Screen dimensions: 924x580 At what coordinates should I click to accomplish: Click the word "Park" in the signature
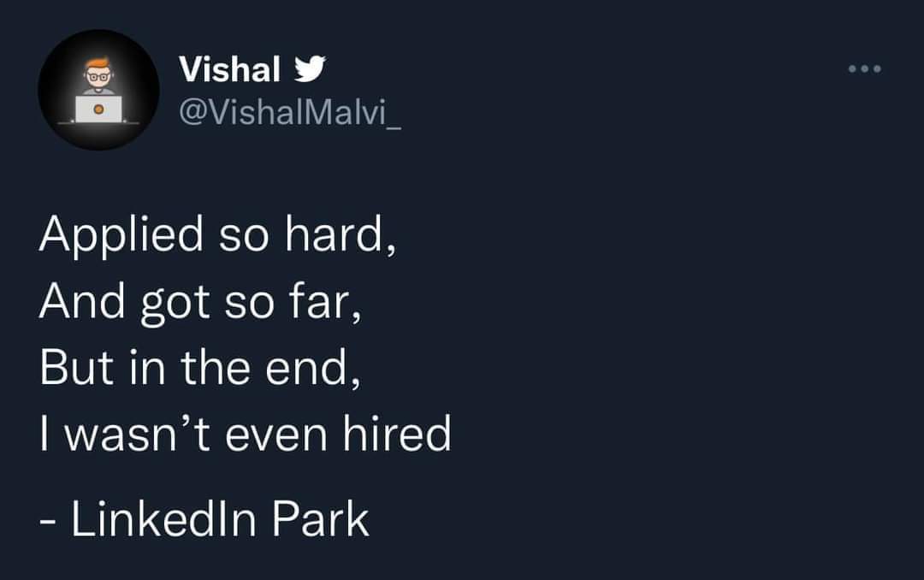[321, 519]
